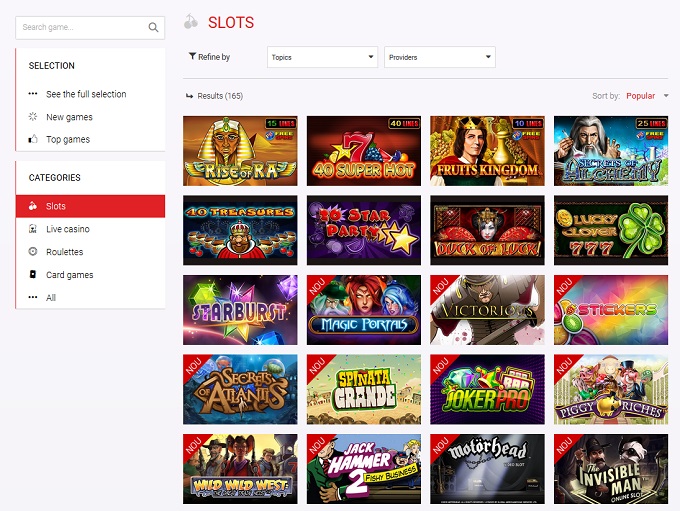This screenshot has height=511, width=680.
Task: Click the Live casino sidebar icon
Action: tap(33, 229)
